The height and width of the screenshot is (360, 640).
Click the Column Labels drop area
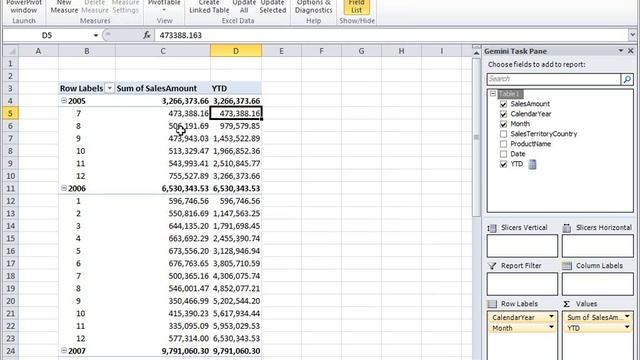[x=598, y=284]
